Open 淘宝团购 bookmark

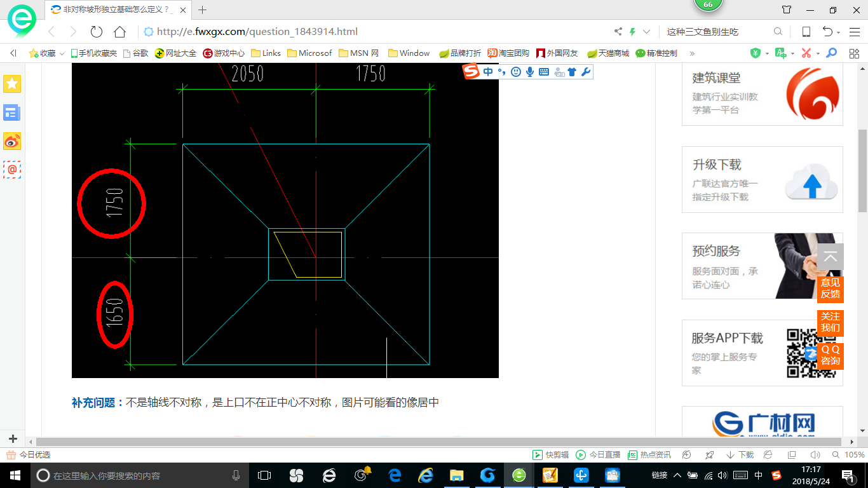[508, 53]
